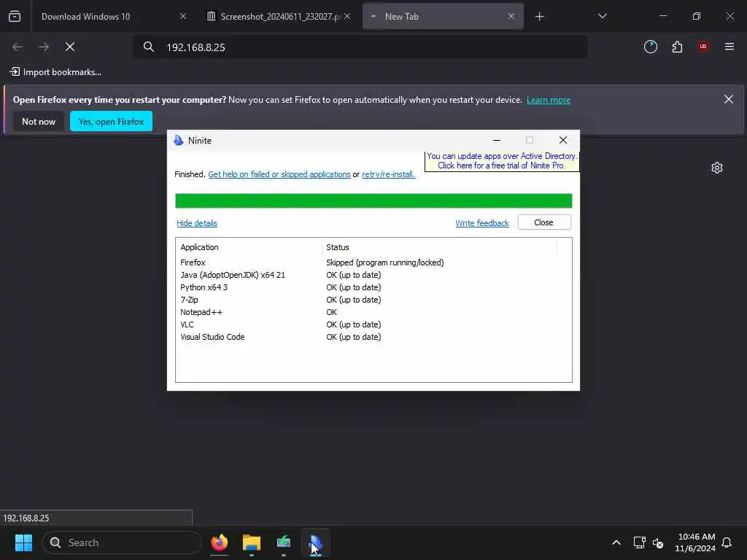Viewport: 747px width, 560px height.
Task: Go forward with the forward arrow
Action: pos(44,47)
